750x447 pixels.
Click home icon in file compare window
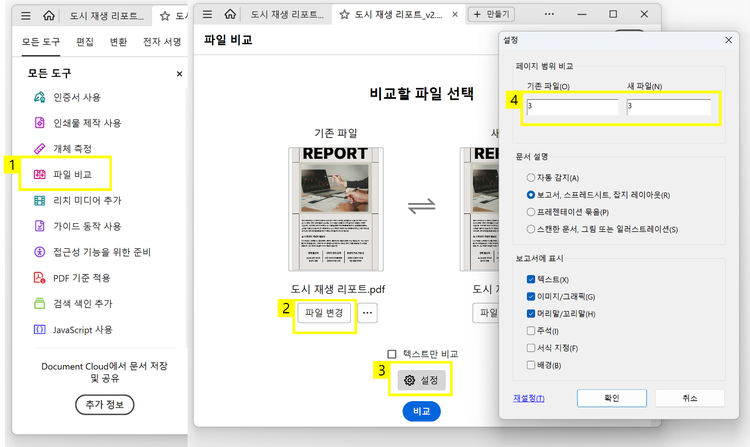pyautogui.click(x=230, y=14)
